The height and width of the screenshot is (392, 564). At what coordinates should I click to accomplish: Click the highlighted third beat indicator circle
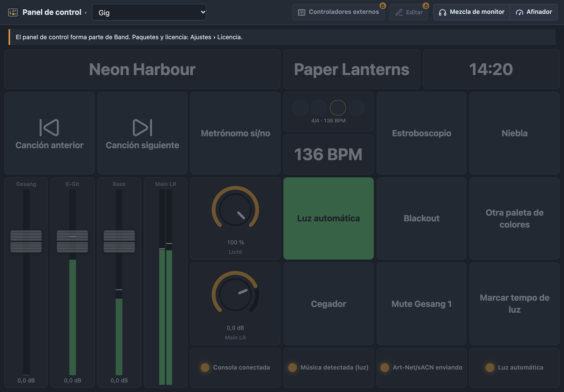[338, 108]
